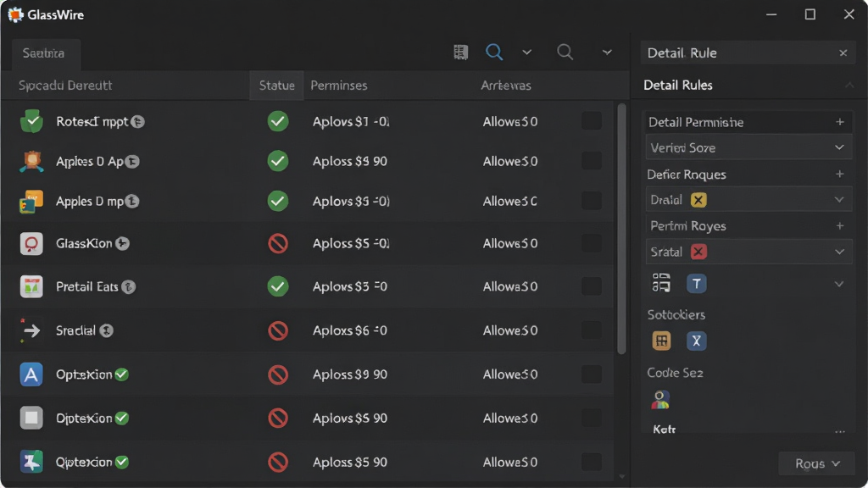Click the info badge next to Apples D Ap
The width and height of the screenshot is (868, 488).
pyautogui.click(x=131, y=162)
